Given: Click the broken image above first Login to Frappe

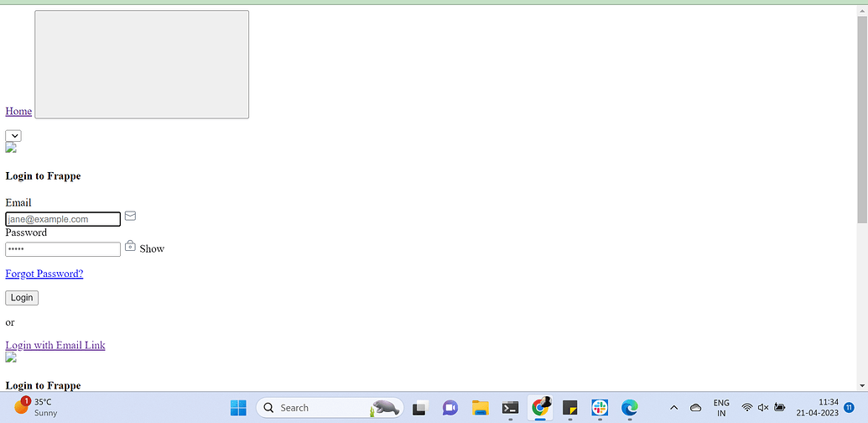Looking at the screenshot, I should [x=11, y=147].
